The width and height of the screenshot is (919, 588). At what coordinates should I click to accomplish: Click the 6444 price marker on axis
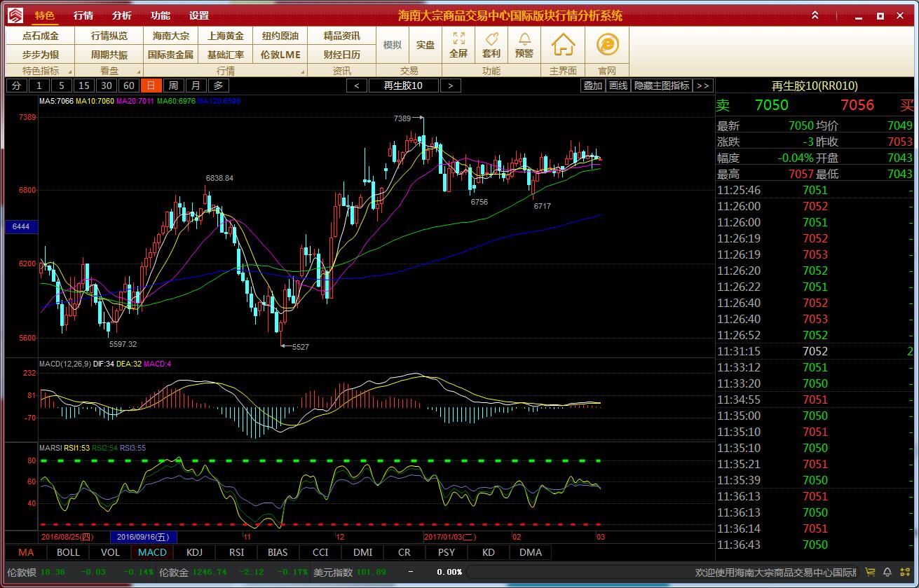tap(20, 227)
